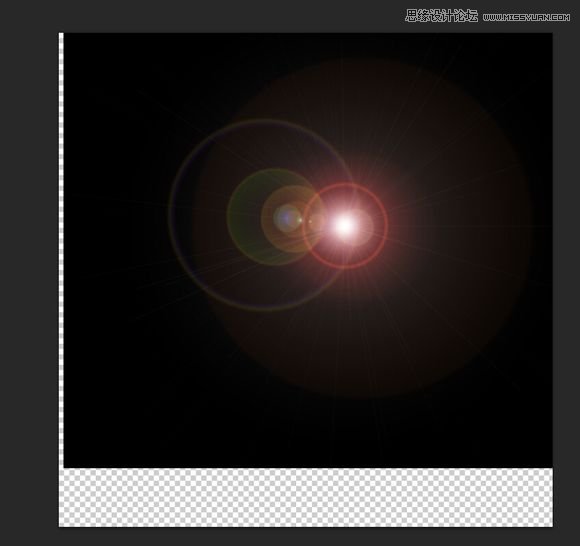This screenshot has width=580, height=546.
Task: Click the transparent checkerboard strip below the black layer
Action: 306,497
